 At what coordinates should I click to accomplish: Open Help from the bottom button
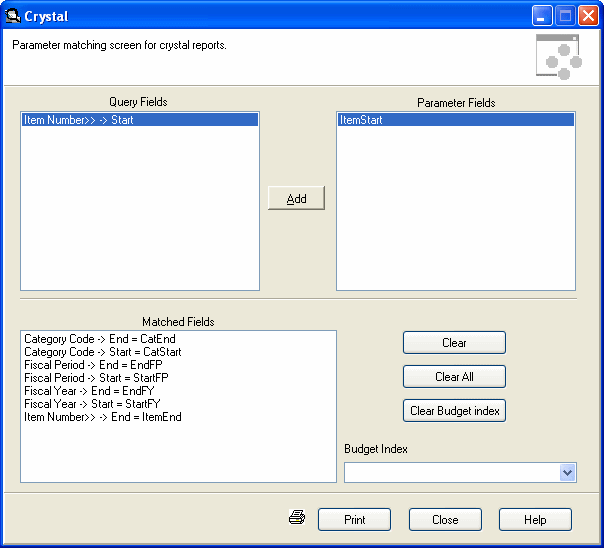point(535,520)
